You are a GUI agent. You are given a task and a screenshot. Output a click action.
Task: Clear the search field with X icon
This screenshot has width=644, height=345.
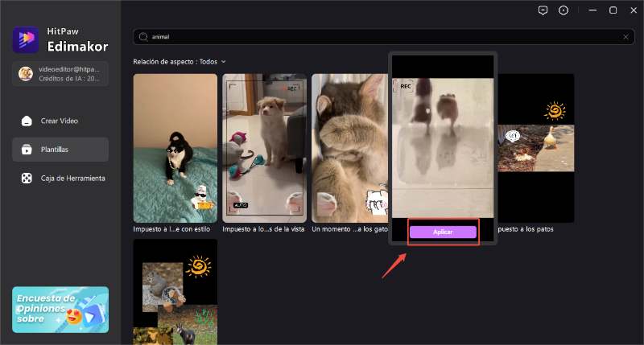click(625, 37)
